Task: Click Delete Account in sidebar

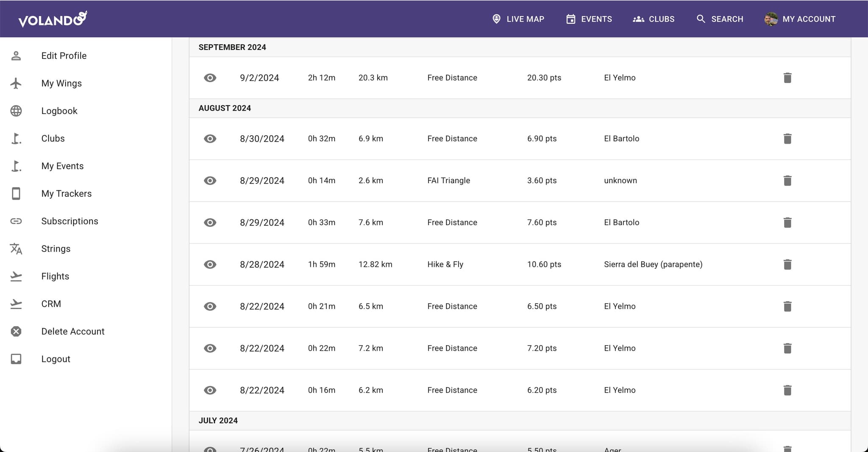Action: 72,331
